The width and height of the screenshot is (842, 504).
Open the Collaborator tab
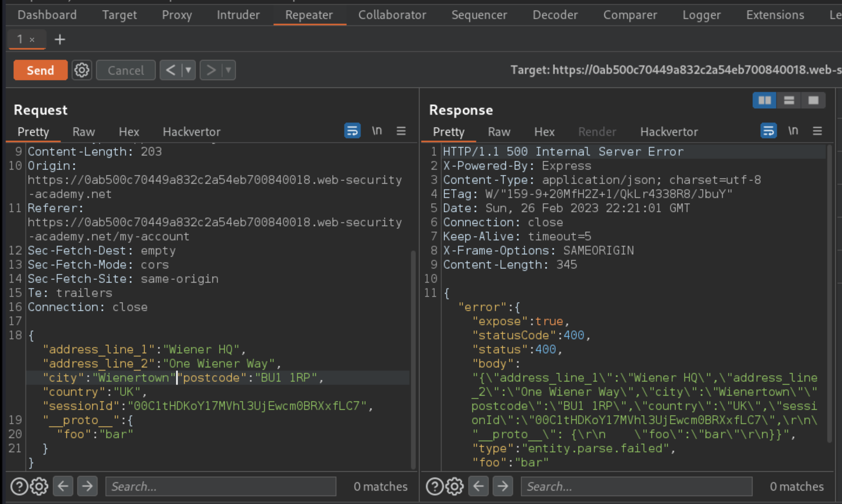point(392,15)
